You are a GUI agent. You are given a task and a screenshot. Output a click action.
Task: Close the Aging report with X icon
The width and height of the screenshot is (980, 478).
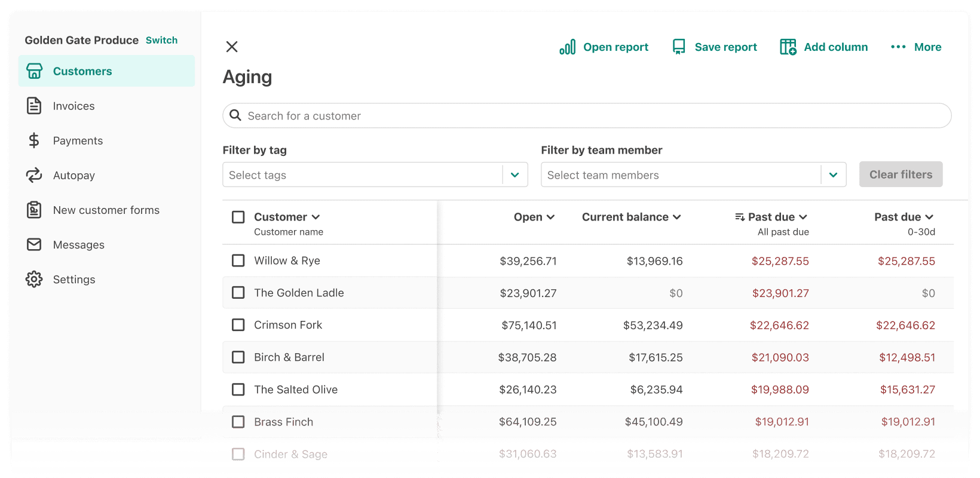pos(232,47)
